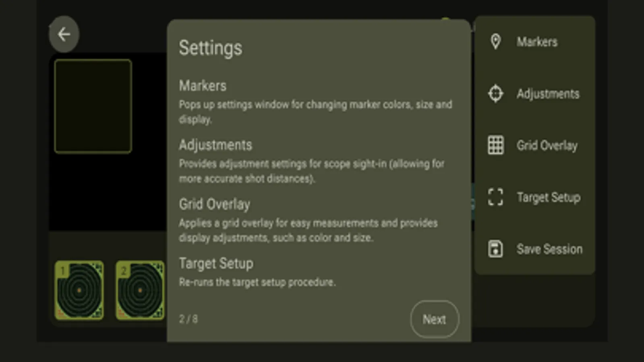The height and width of the screenshot is (362, 644).
Task: Choose Save Session label in the side menu
Action: click(x=549, y=249)
